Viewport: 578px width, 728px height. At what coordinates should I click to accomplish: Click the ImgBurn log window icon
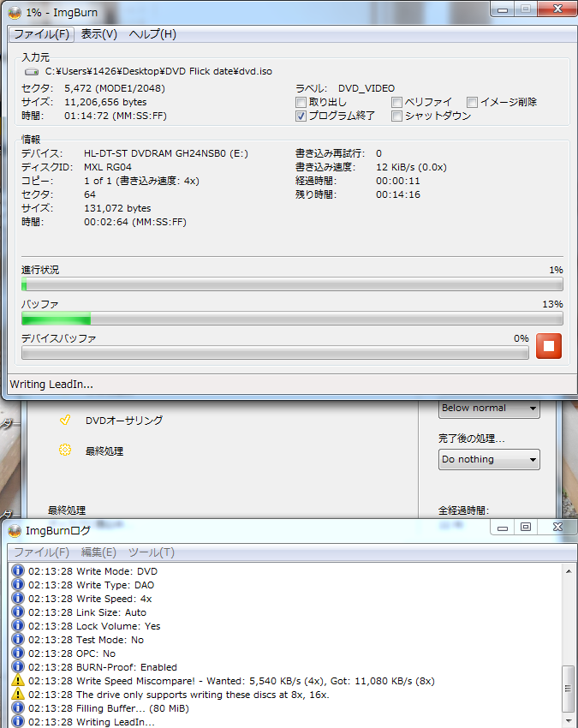[x=15, y=531]
